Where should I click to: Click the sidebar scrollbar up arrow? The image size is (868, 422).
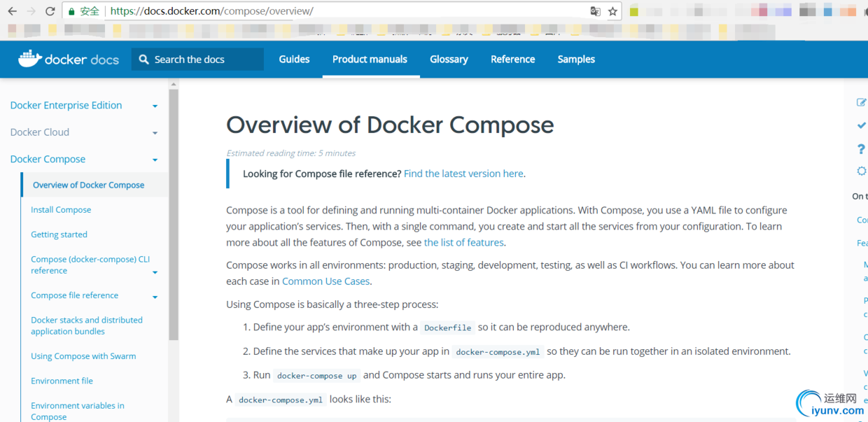pyautogui.click(x=174, y=84)
